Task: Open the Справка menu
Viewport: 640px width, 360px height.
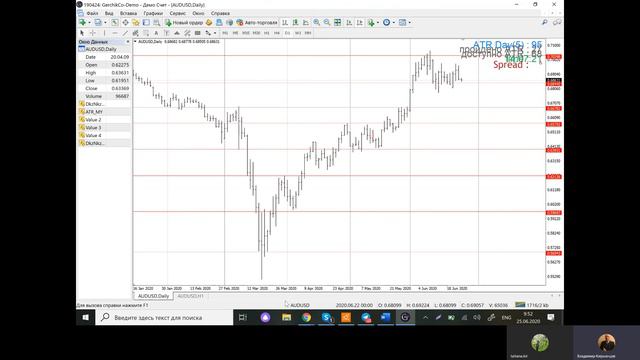Action: coord(220,13)
